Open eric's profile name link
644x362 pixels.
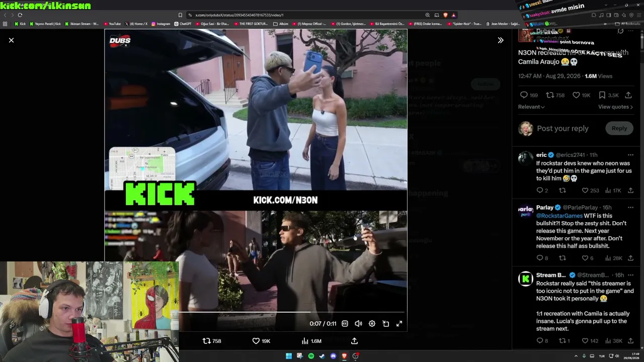tap(541, 155)
